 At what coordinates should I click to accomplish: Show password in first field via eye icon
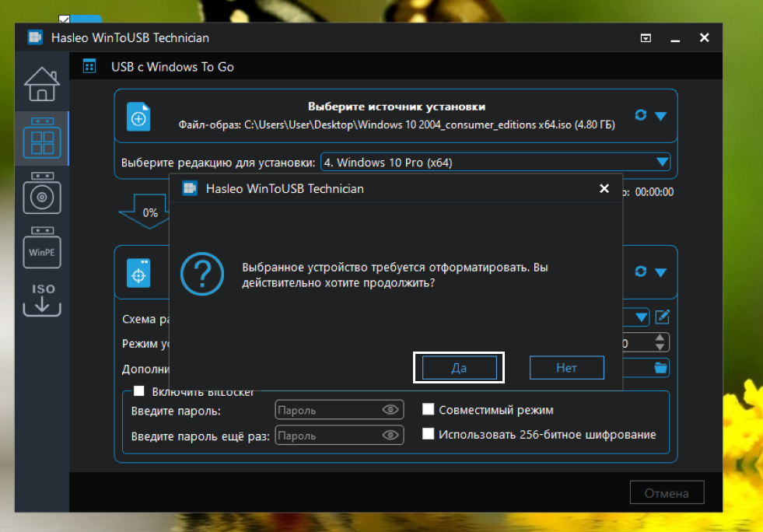pos(390,410)
